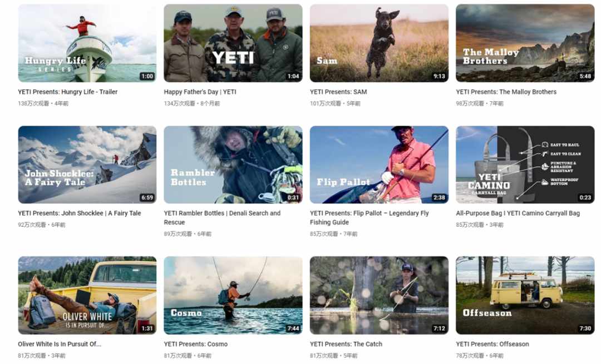Open the Rambler Bottles video thumbnail
The image size is (601, 364).
coord(233,164)
